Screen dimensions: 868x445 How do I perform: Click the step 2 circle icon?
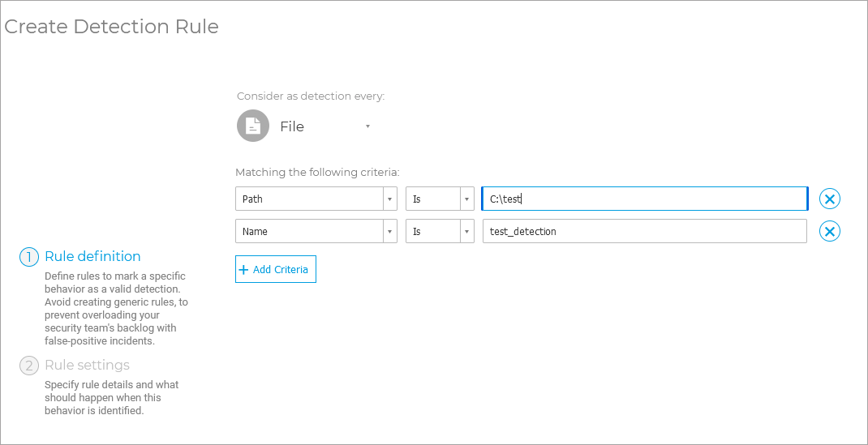29,366
